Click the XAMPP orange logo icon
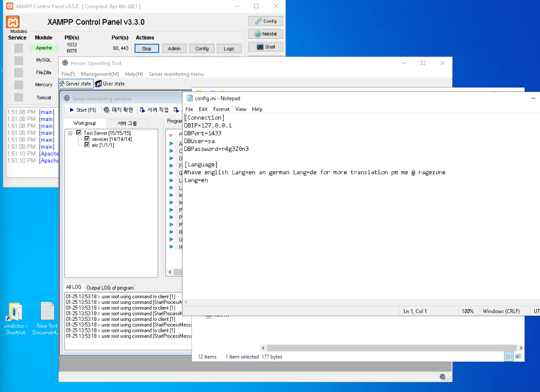This screenshot has width=540, height=392. tap(13, 22)
